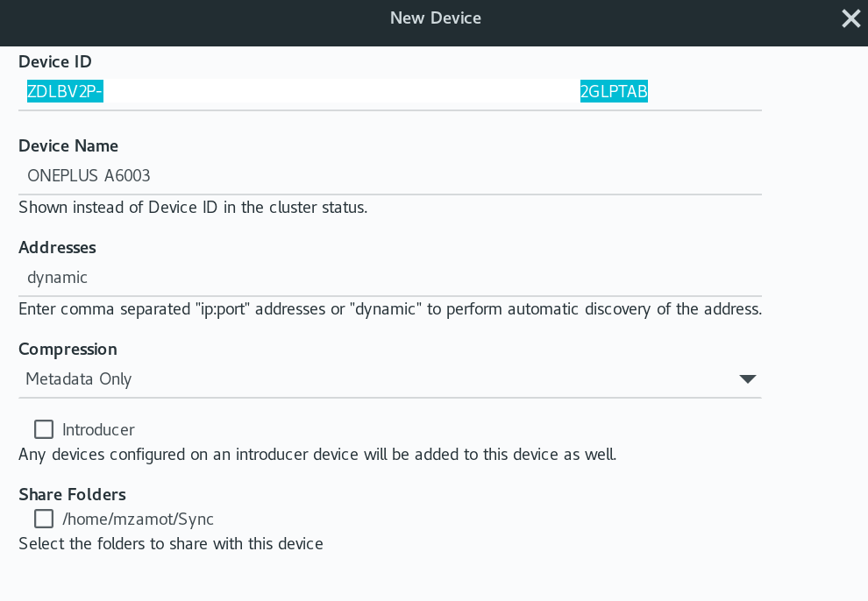Click the Share Folders heading
The height and width of the screenshot is (601, 868).
[x=72, y=494]
